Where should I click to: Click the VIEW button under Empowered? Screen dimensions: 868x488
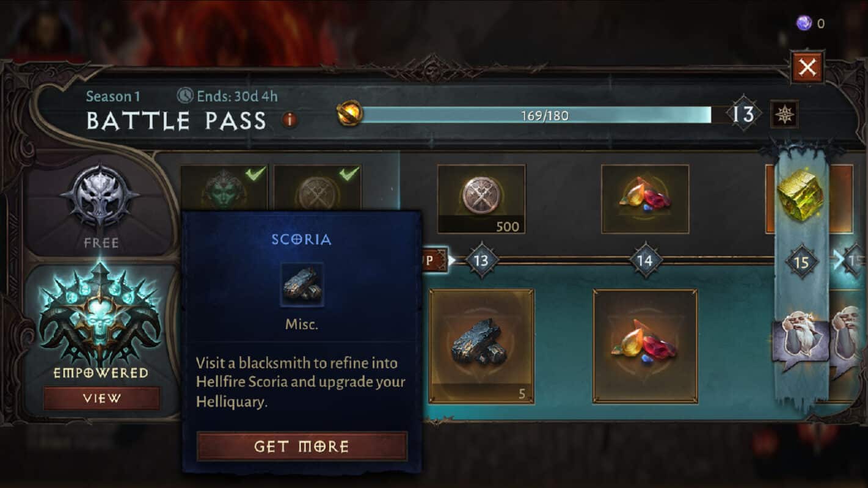coord(101,398)
